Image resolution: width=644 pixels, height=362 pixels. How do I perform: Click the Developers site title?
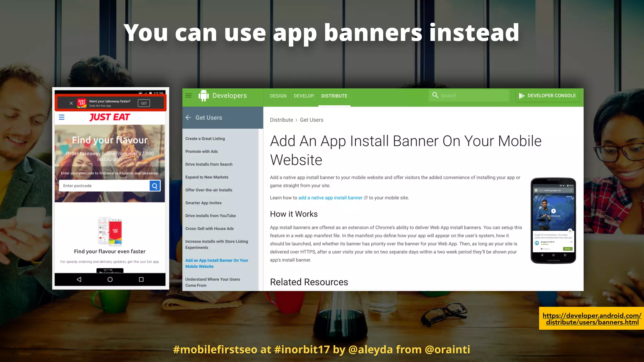230,96
